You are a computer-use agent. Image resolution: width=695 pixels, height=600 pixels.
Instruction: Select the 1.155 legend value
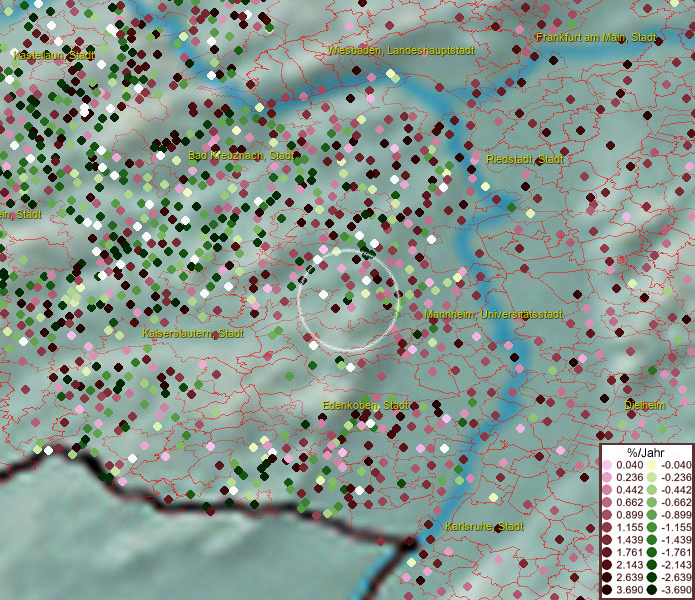630,528
